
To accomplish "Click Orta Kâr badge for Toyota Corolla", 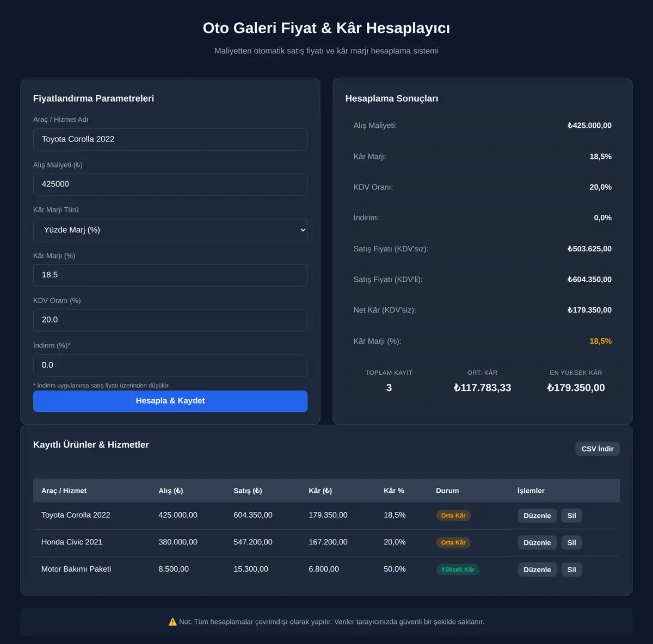I will [x=453, y=516].
